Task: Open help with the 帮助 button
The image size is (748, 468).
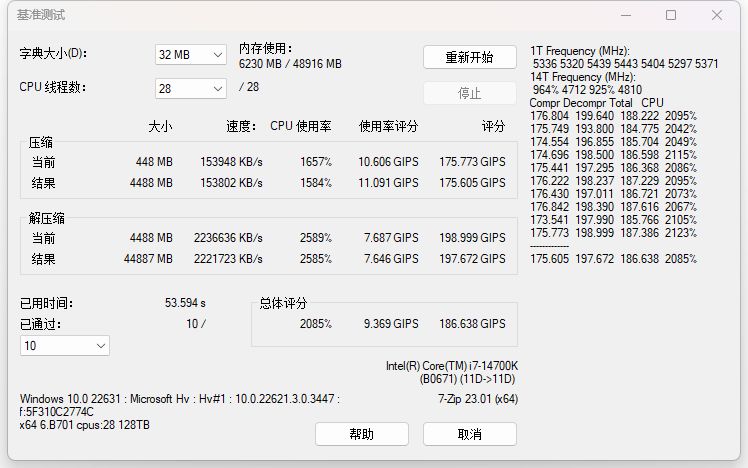Action: (361, 434)
